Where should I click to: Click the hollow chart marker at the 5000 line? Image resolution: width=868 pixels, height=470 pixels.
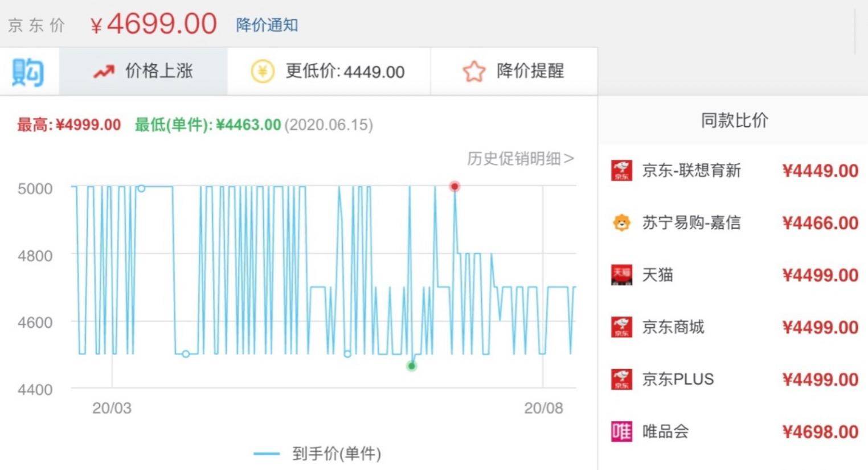141,188
